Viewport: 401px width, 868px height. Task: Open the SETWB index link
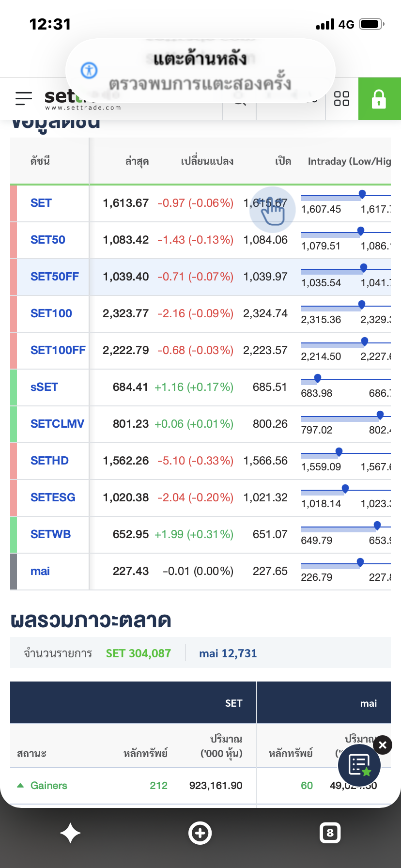(x=50, y=534)
